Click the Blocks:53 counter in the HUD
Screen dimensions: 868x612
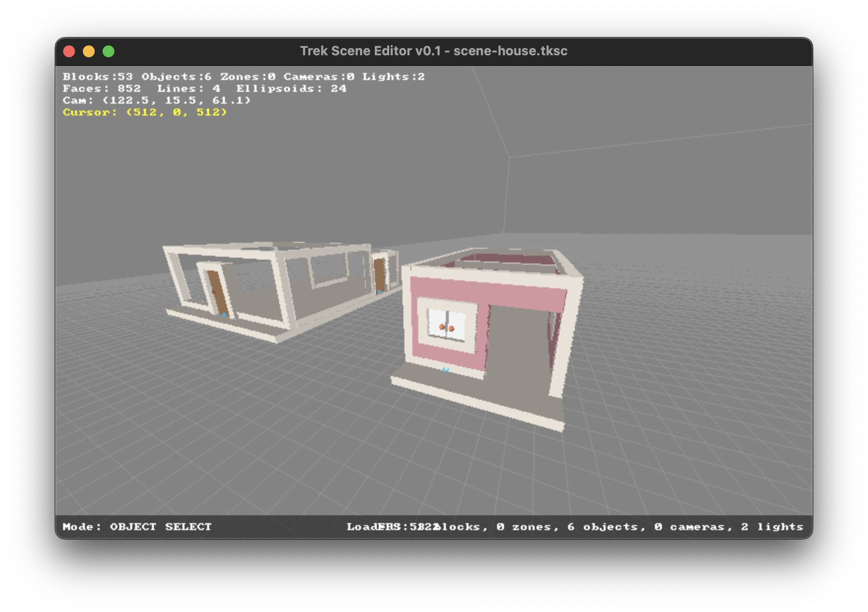[x=97, y=77]
